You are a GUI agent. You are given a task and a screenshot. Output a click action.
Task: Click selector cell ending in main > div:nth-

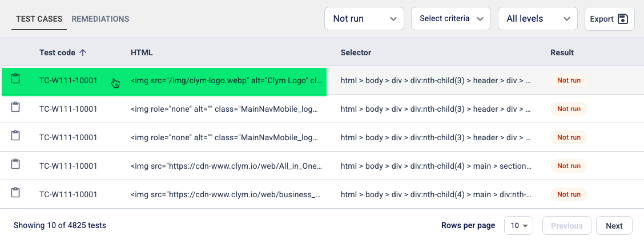[x=436, y=194]
